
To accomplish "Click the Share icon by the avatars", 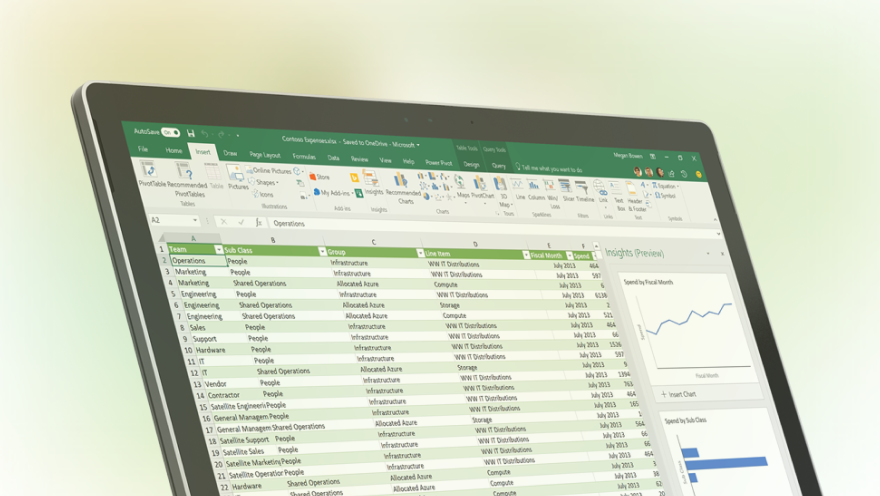I will [672, 173].
